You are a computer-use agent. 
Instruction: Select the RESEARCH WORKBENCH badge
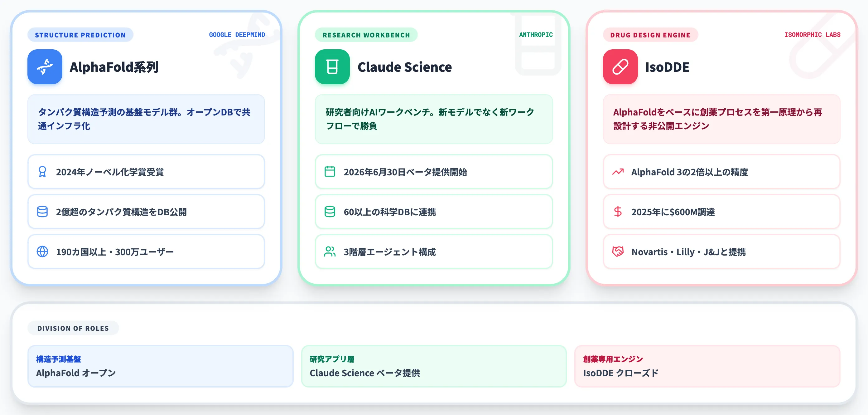[x=366, y=35]
